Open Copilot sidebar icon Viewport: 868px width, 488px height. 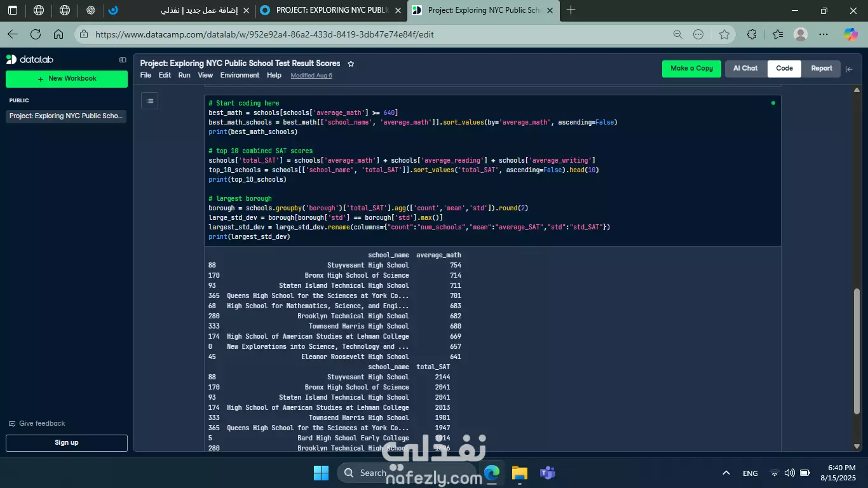[850, 34]
